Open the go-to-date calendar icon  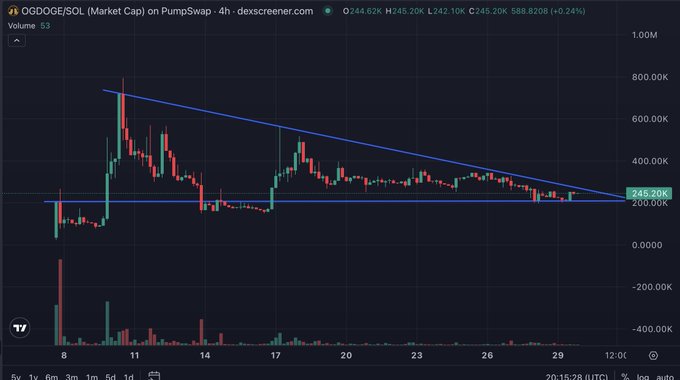click(154, 376)
